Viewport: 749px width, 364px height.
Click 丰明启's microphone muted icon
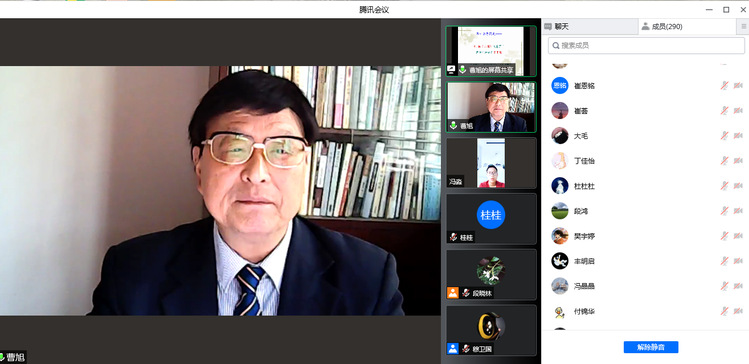[725, 261]
